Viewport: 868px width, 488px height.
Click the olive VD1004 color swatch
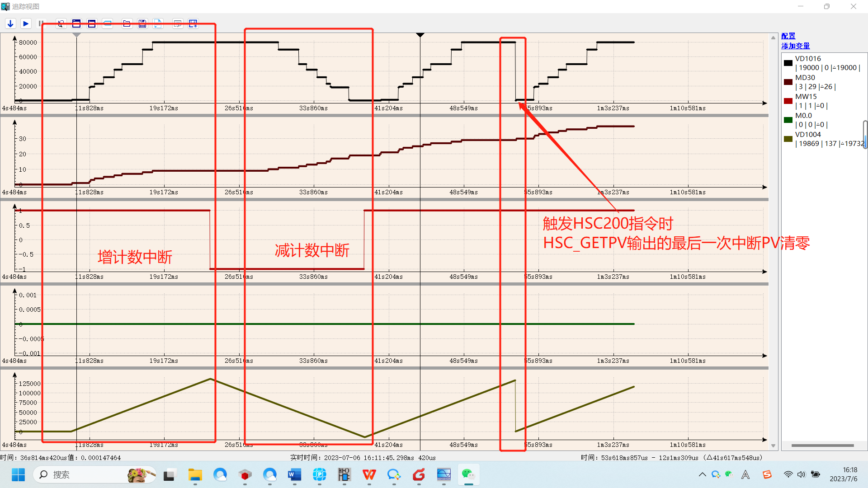click(788, 139)
